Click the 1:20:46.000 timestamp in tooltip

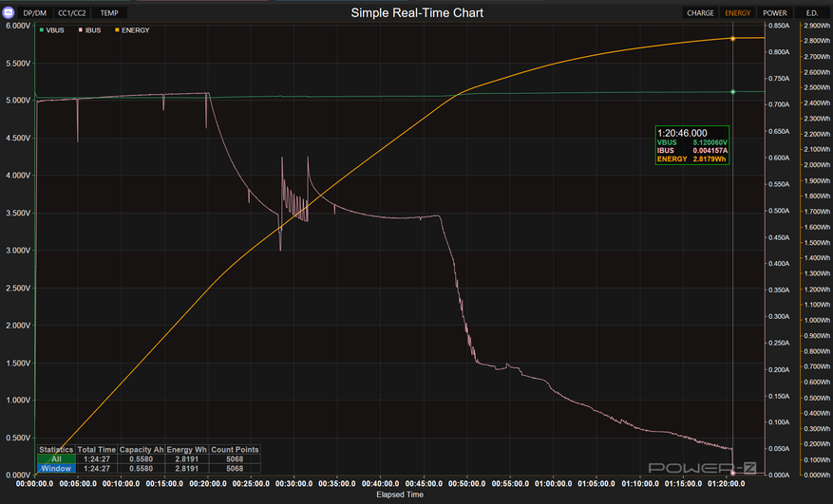click(x=682, y=133)
